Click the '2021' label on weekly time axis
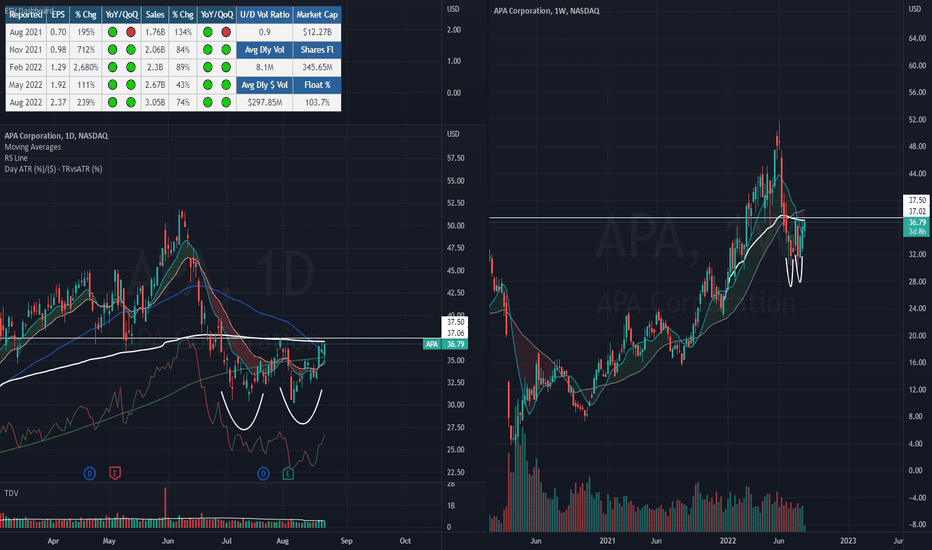932x550 pixels. click(x=607, y=540)
